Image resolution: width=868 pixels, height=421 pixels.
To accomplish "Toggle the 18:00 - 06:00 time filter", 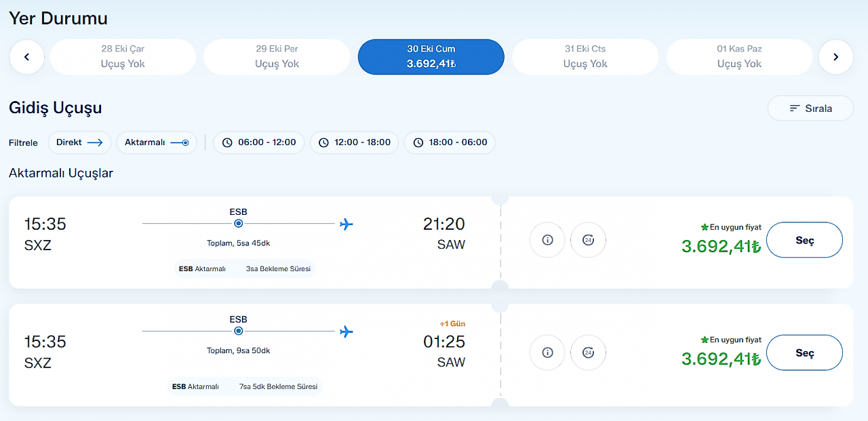I will [x=450, y=142].
